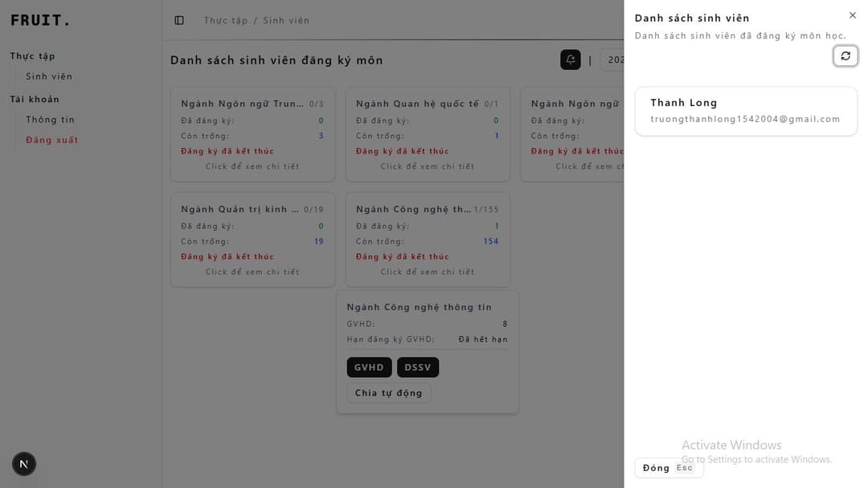Open Ngành Quan hệ quốc tế card
This screenshot has width=868, height=488.
428,134
